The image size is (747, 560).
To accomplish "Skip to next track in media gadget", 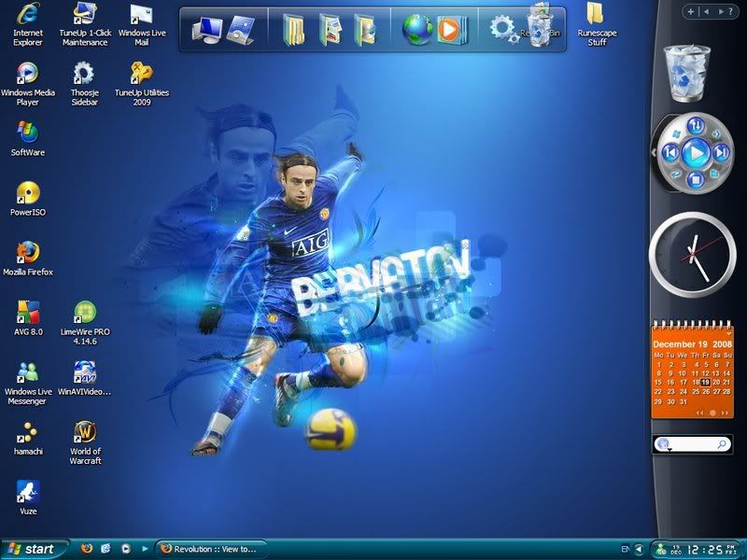I will point(721,153).
